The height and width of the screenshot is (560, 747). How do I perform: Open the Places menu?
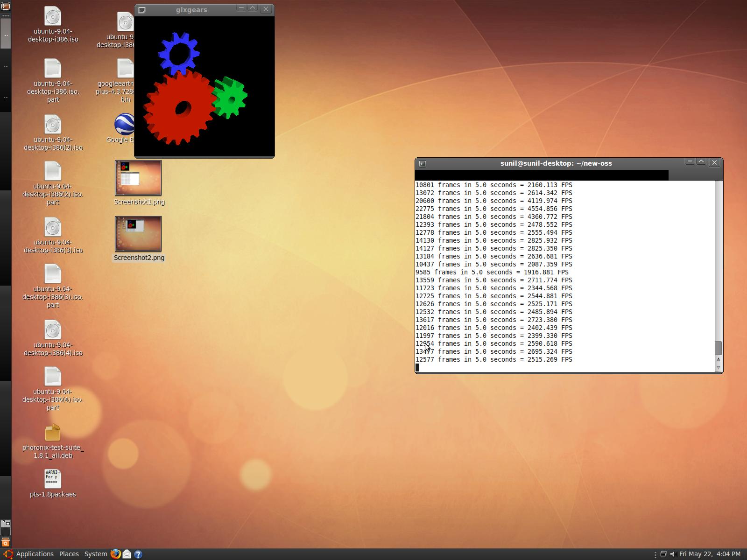tap(69, 554)
